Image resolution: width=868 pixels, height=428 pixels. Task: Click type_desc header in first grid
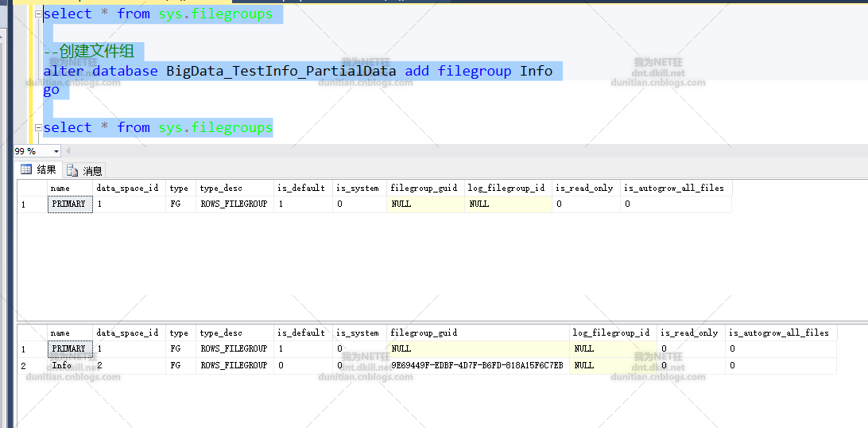click(234, 188)
